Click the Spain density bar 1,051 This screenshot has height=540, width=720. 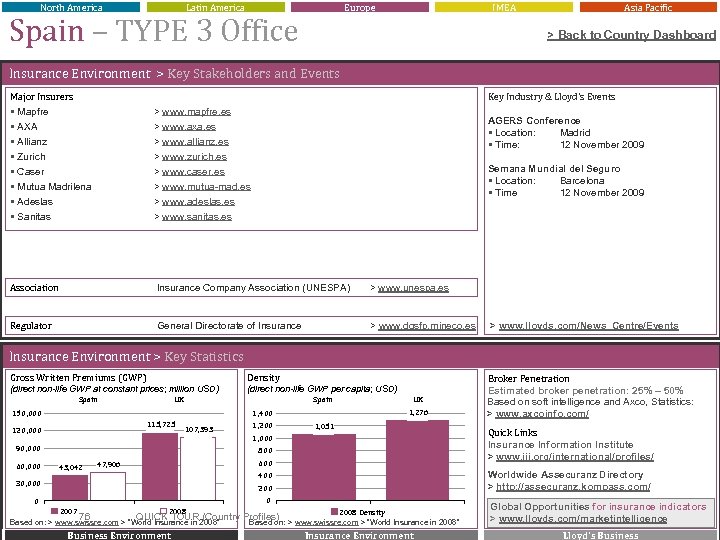324,467
